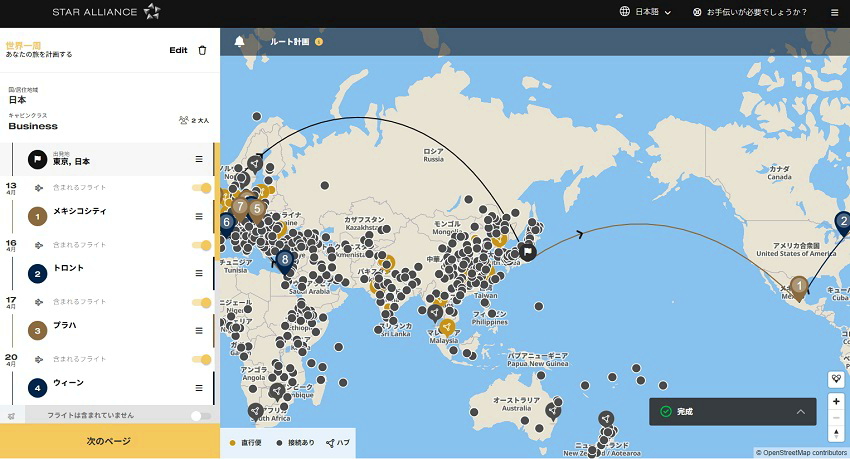The width and height of the screenshot is (850, 459).
Task: Enable the フライトは含まれていません toggle
Action: (x=200, y=415)
